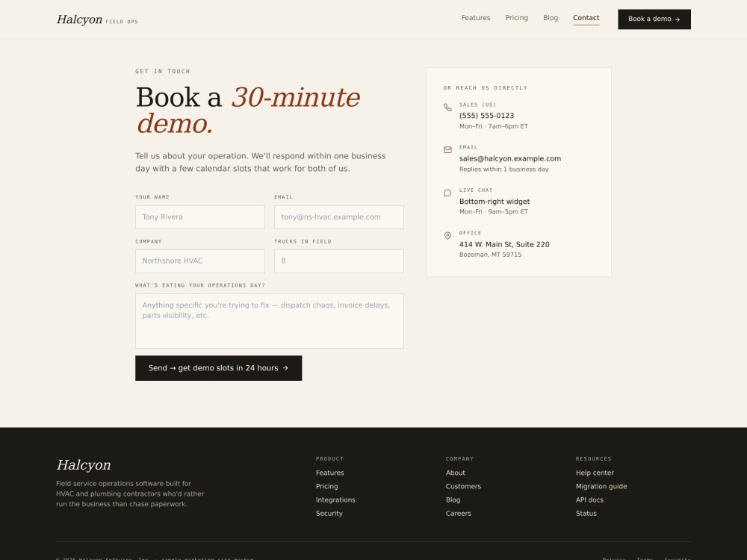Image resolution: width=747 pixels, height=560 pixels.
Task: Click the Halcyon logo in the footer
Action: (x=84, y=464)
